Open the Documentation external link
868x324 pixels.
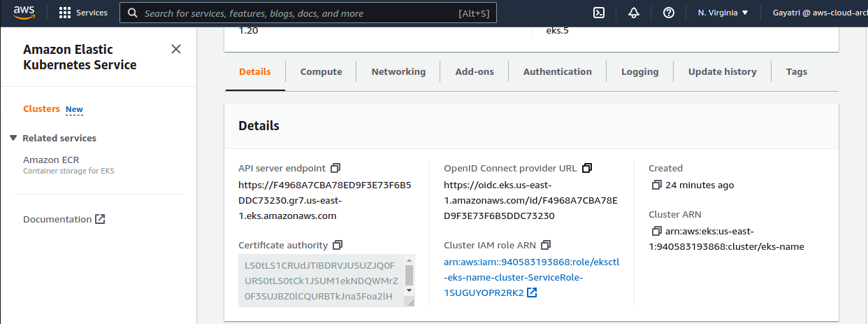coord(64,219)
